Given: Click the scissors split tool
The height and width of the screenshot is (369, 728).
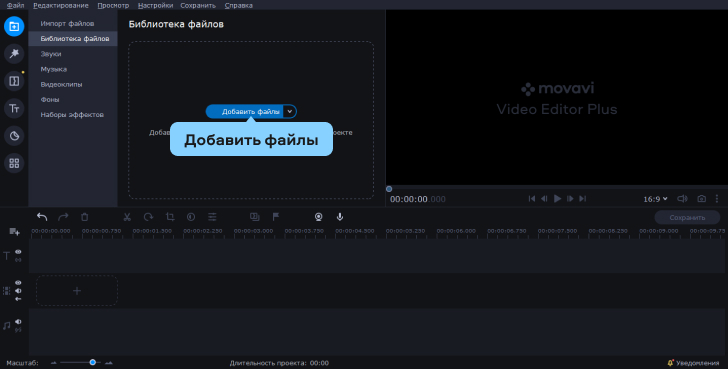Looking at the screenshot, I should [127, 217].
